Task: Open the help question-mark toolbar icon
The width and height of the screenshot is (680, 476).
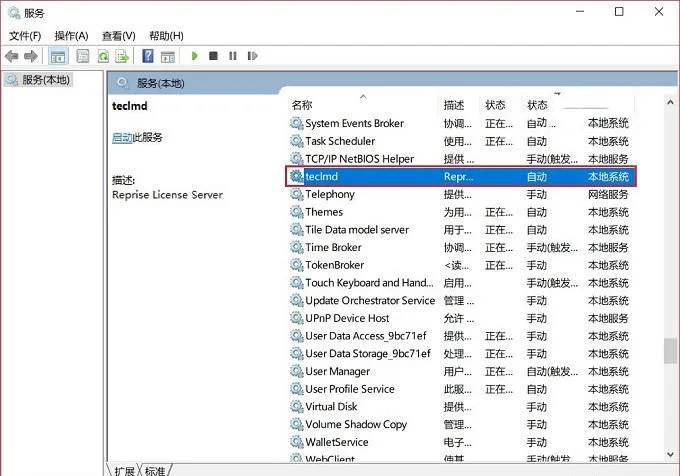Action: [x=148, y=56]
